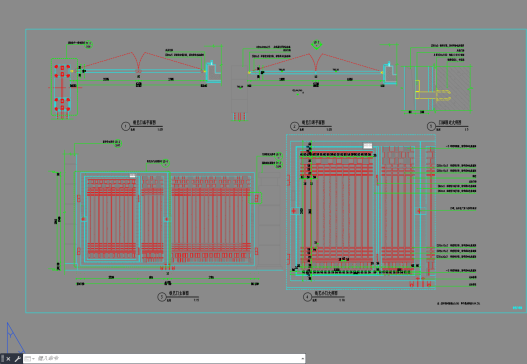Open command line customize wrench menu
The height and width of the screenshot is (364, 527).
tap(17, 359)
